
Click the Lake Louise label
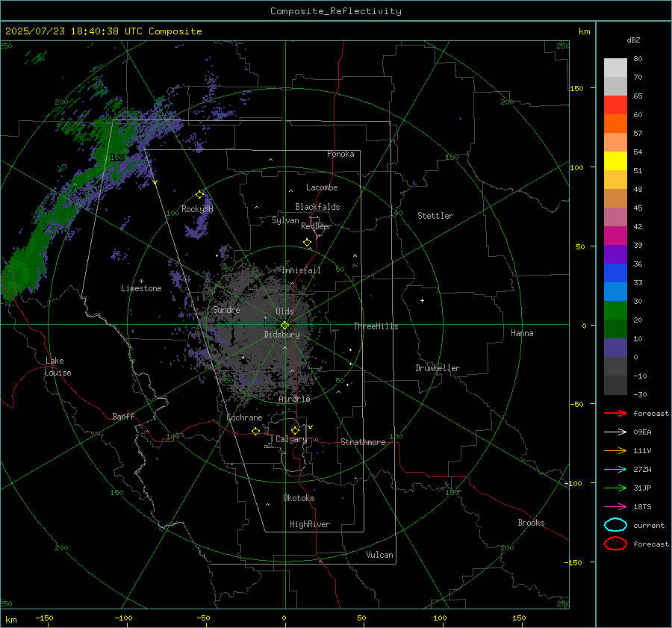57,367
